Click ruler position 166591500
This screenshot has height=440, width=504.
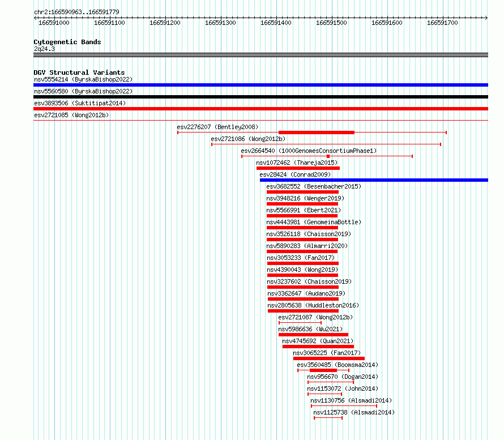(331, 23)
